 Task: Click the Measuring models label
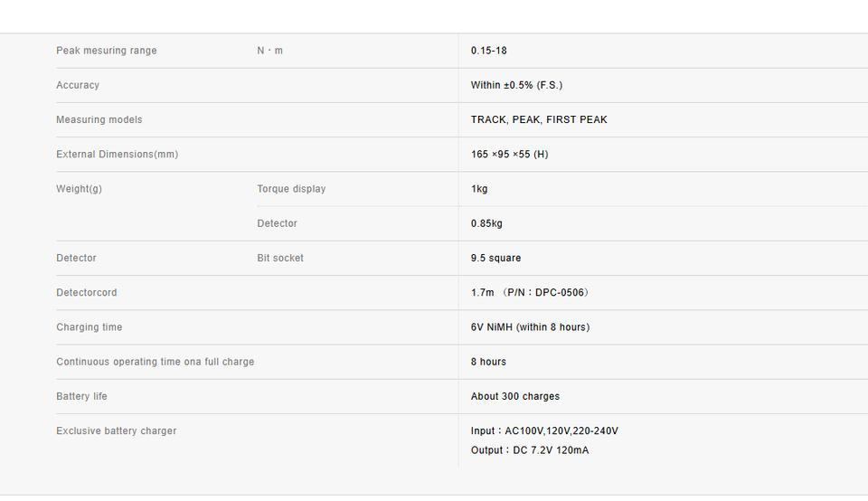pos(99,119)
